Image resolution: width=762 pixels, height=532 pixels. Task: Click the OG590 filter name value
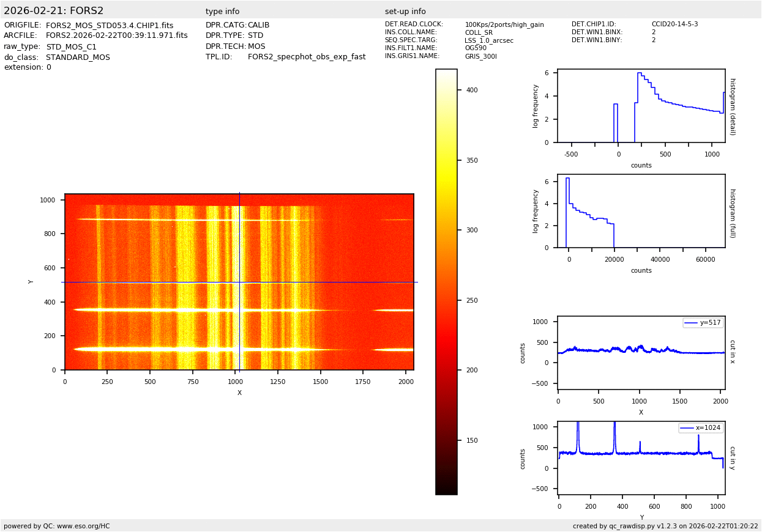[x=476, y=48]
